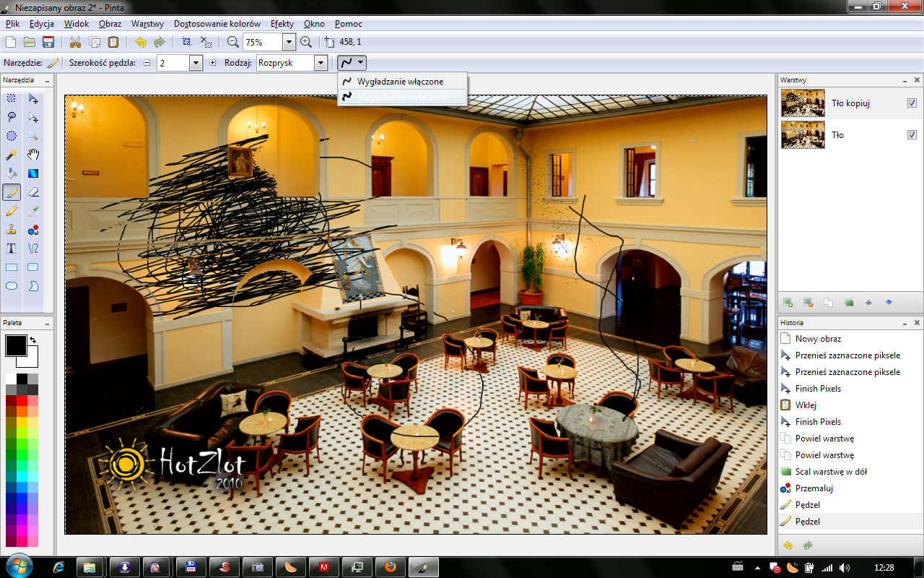Screen dimensions: 924x578
Task: Expand the brush width dropdown arrow
Action: pos(195,63)
